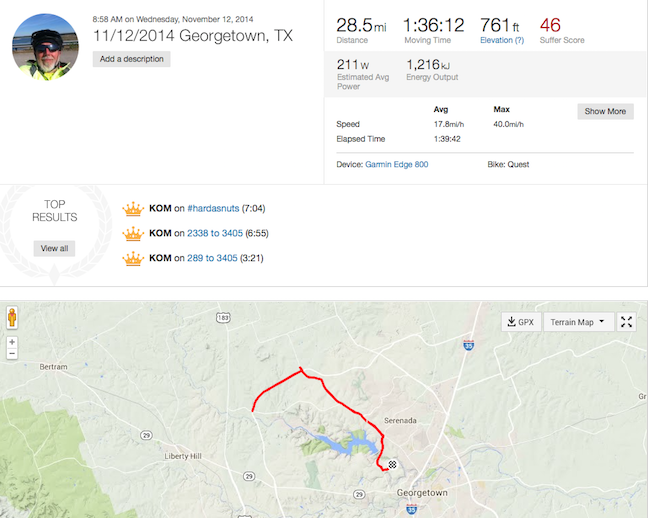Open the Terrain Map dropdown
Viewport: 648px width, 518px height.
tap(577, 322)
